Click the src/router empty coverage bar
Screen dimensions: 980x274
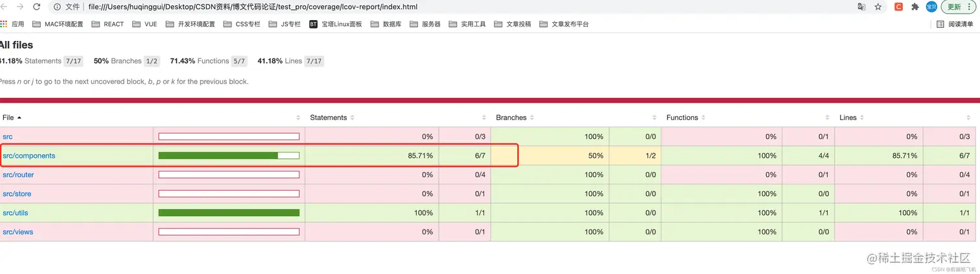click(229, 175)
